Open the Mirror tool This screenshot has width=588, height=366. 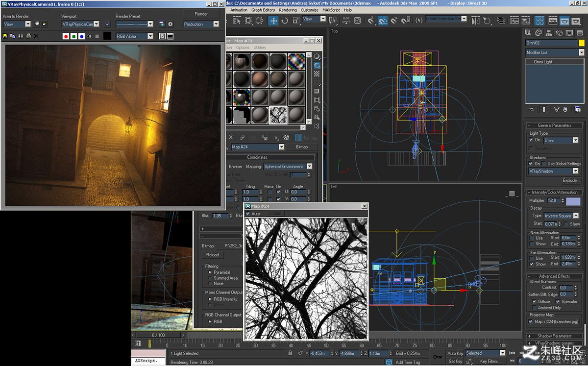[476, 21]
